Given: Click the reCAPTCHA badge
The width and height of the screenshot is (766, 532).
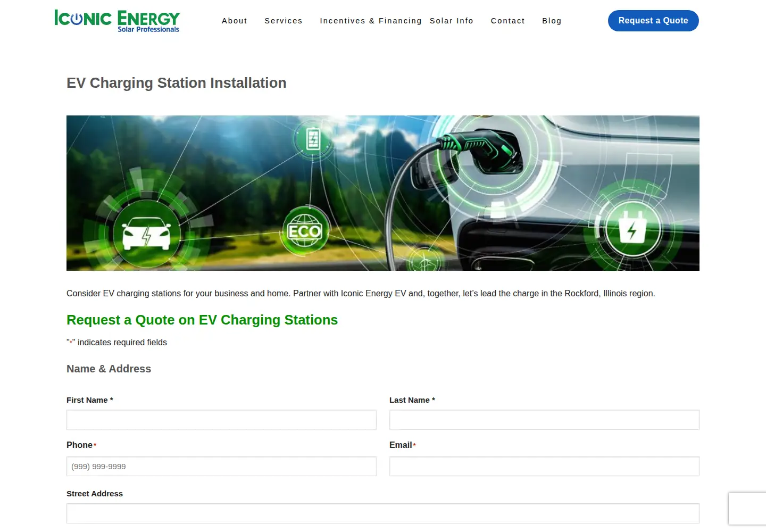Looking at the screenshot, I should [747, 509].
